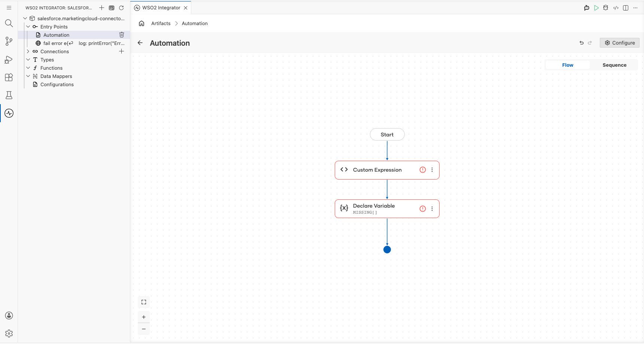This screenshot has height=344, width=644.
Task: Collapse the Entry Points section
Action: (28, 27)
